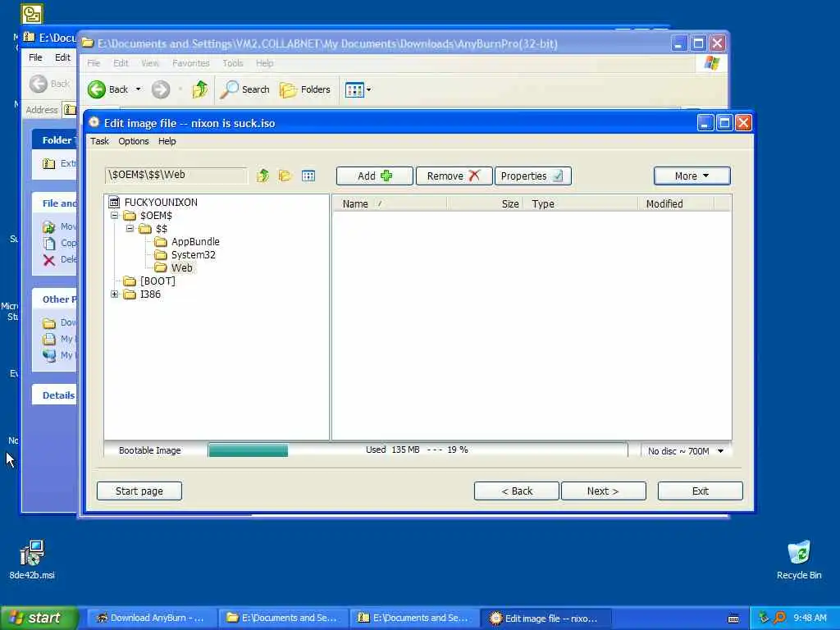The image size is (840, 630).
Task: Toggle Folders pane in Explorer toolbar
Action: tap(305, 89)
